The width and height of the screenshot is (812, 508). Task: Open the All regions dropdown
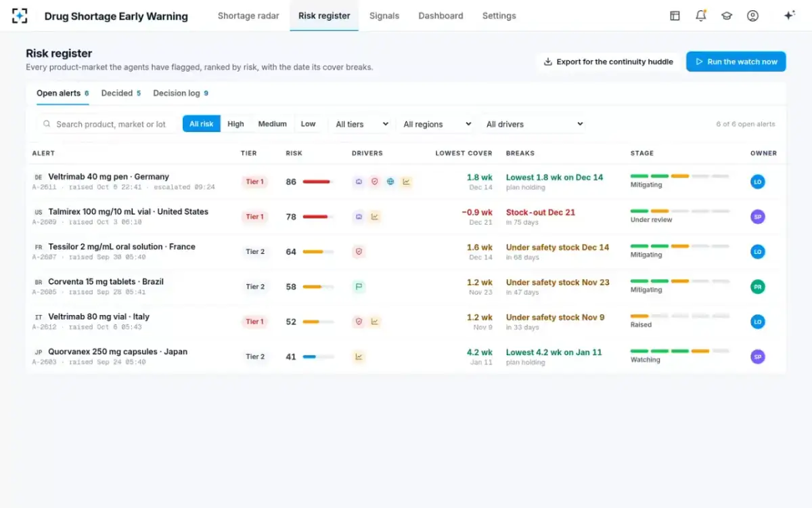[437, 124]
